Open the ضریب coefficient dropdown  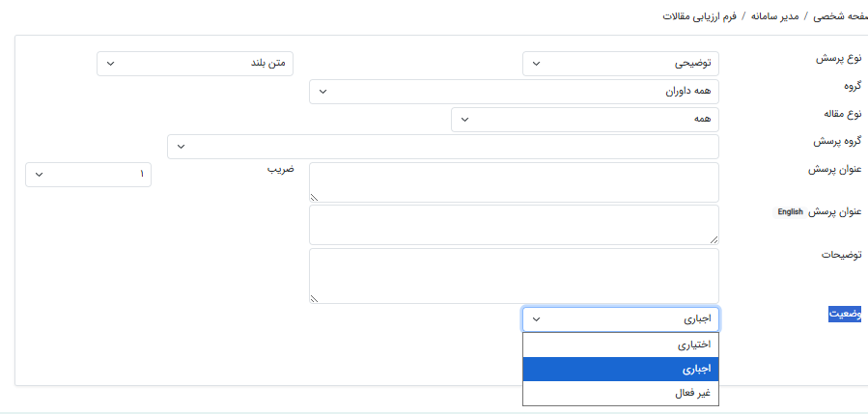point(88,175)
